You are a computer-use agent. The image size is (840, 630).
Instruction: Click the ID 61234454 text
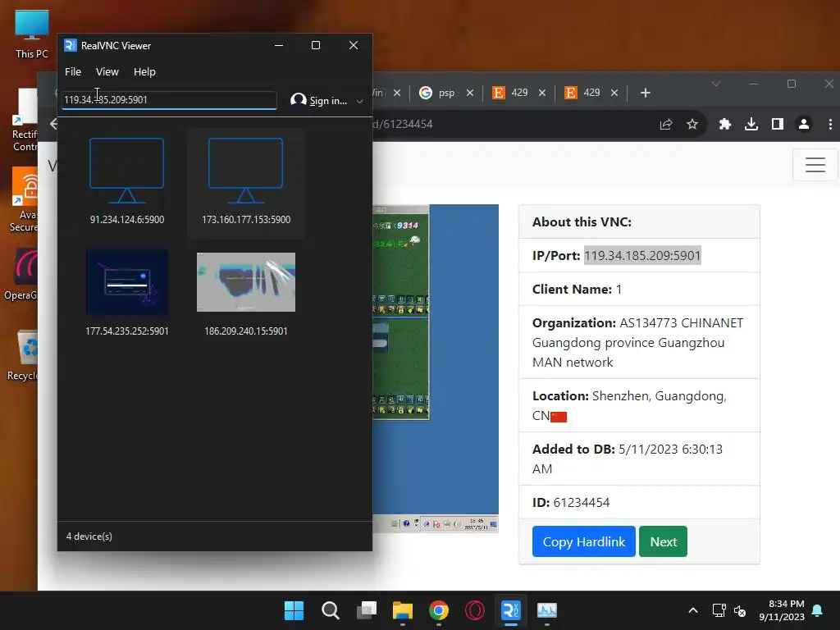[571, 503]
